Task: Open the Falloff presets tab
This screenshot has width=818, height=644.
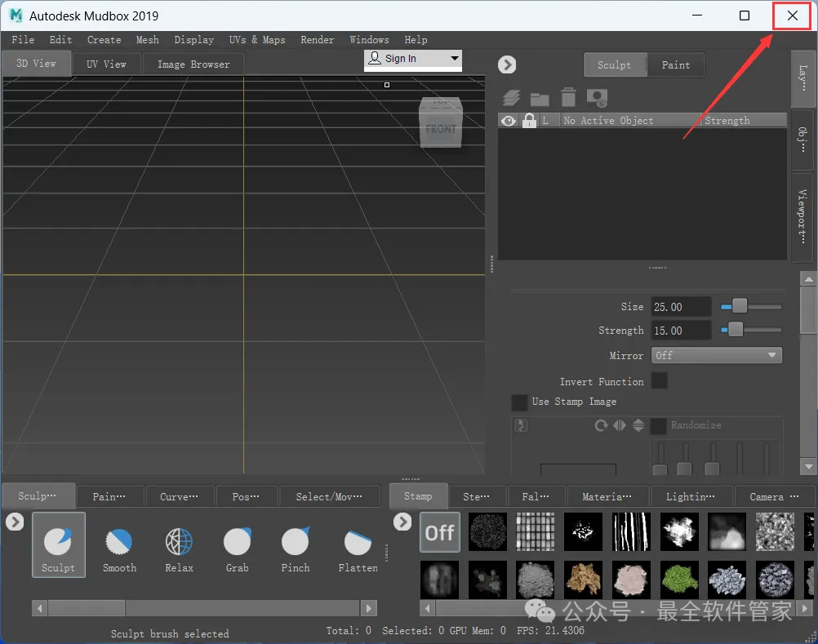Action: tap(536, 496)
